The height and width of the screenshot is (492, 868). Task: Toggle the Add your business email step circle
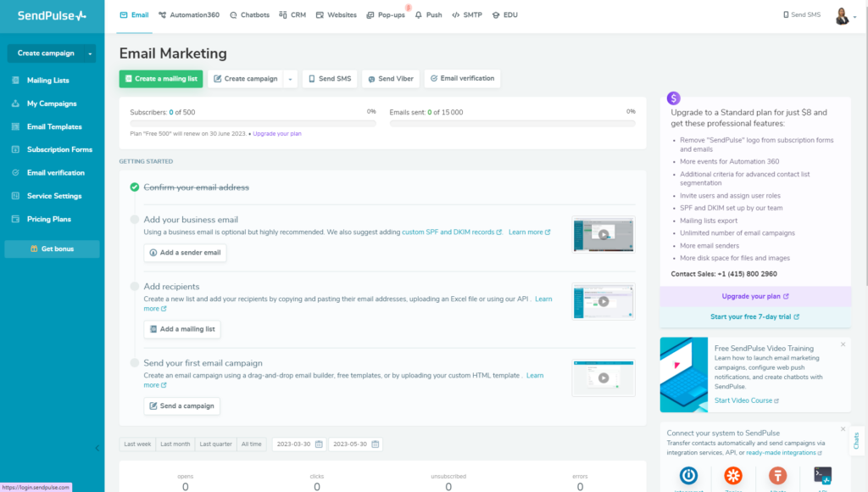[134, 220]
